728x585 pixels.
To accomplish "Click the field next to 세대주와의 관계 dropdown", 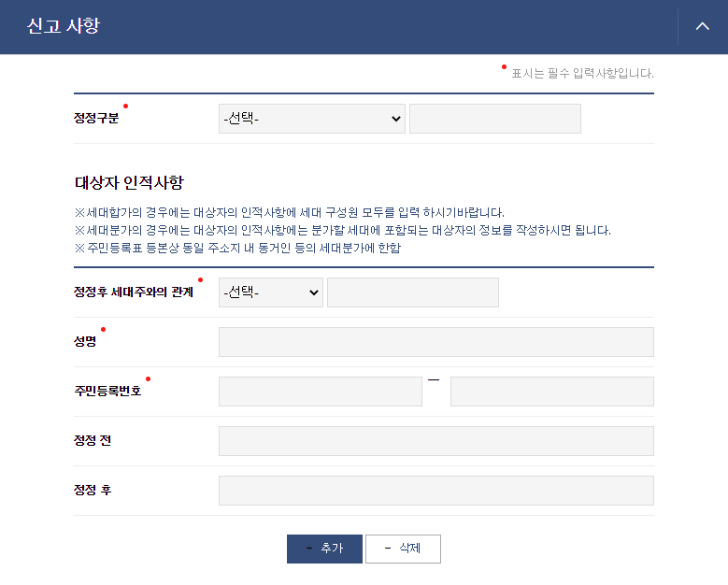I will point(413,292).
